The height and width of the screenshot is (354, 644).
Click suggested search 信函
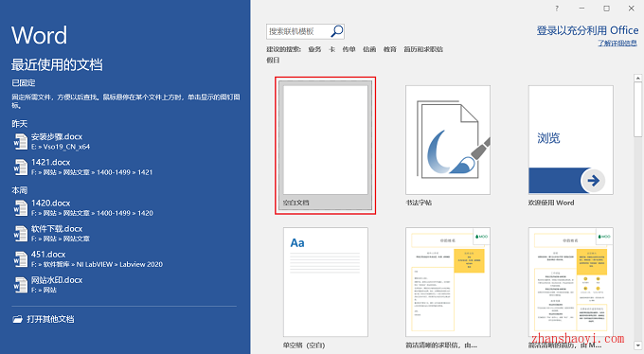pos(369,49)
